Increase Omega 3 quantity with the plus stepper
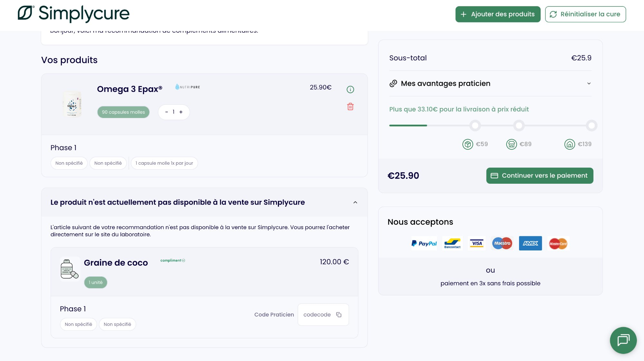644x361 pixels. (x=181, y=112)
